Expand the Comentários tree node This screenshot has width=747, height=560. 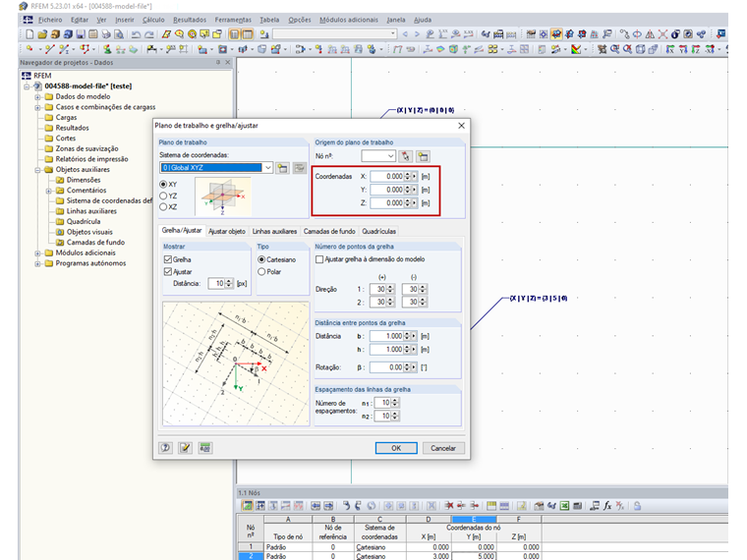(x=48, y=191)
